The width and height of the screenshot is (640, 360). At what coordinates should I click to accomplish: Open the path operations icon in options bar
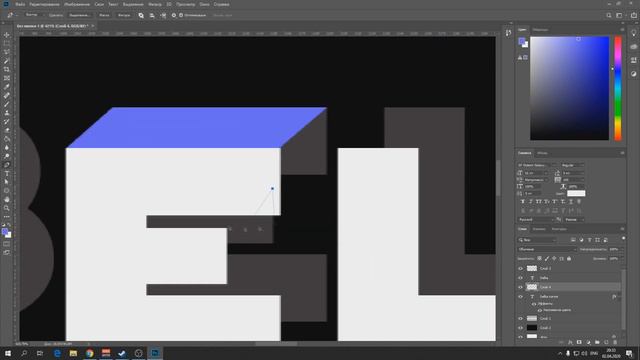(141, 16)
